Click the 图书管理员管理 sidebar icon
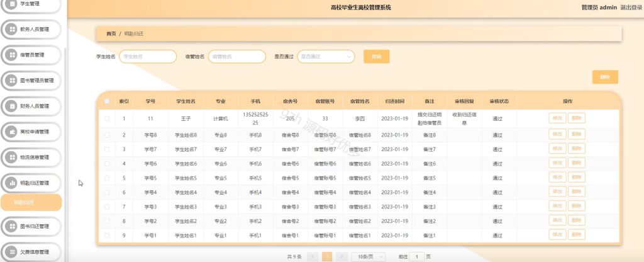Viewport: 644px width, 262px height. coord(12,81)
